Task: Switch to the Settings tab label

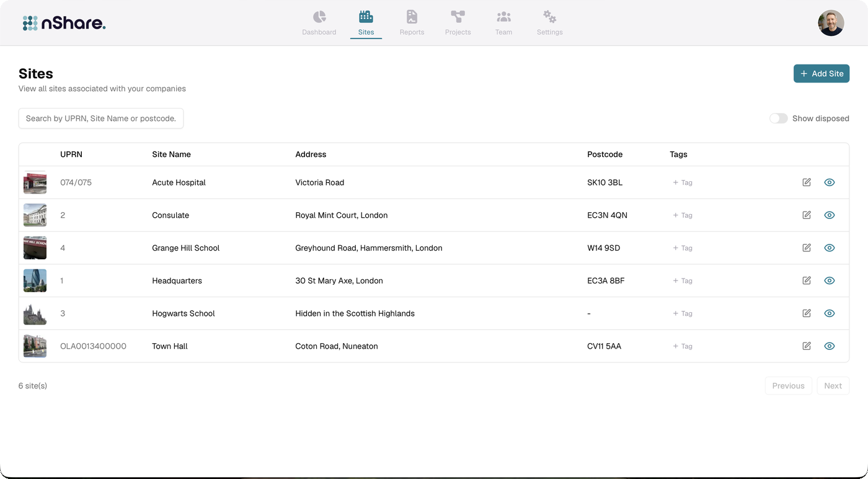Action: pyautogui.click(x=549, y=32)
